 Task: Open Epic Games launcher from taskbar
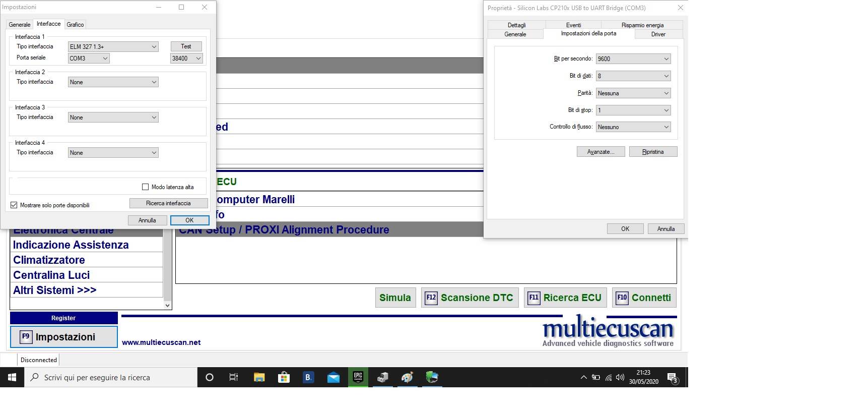click(358, 377)
